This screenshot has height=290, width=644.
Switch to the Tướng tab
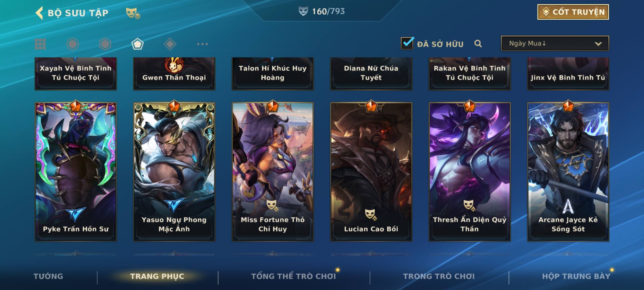click(48, 276)
